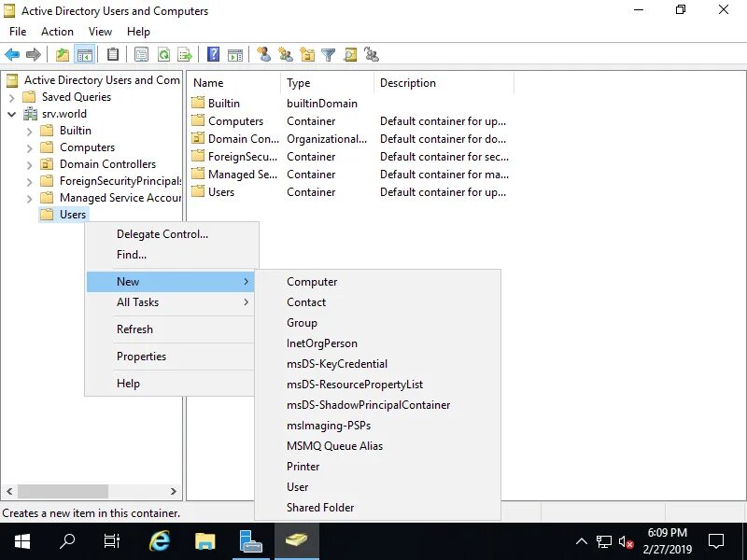Viewport: 747px width, 560px height.
Task: Create new user with toolbar icon
Action: coord(264,54)
